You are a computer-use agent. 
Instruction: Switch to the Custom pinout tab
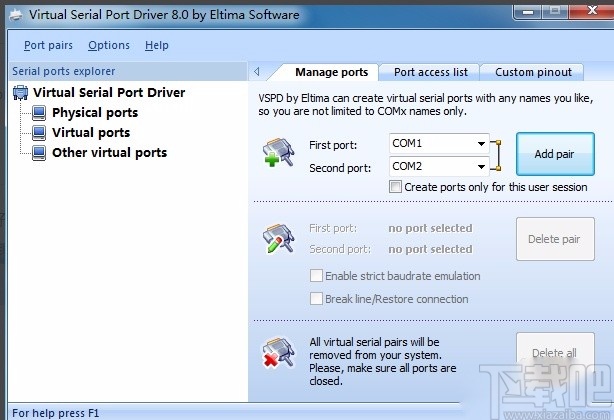click(x=533, y=72)
